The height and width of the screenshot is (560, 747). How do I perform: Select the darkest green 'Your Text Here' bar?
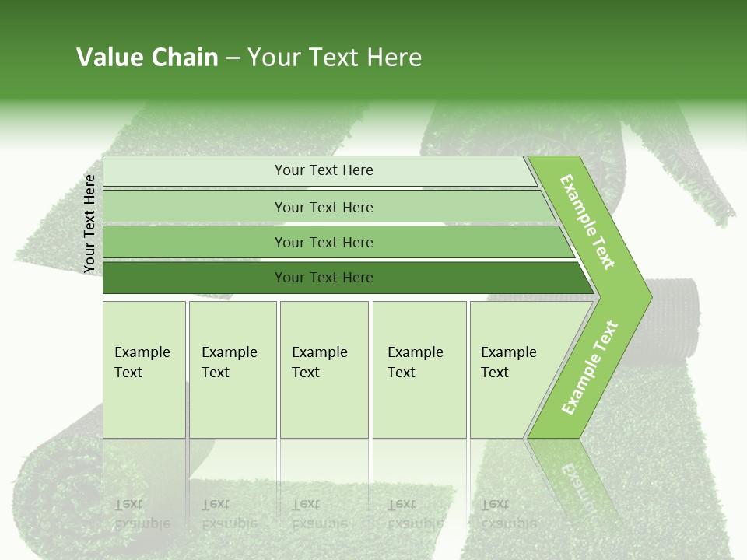point(323,278)
